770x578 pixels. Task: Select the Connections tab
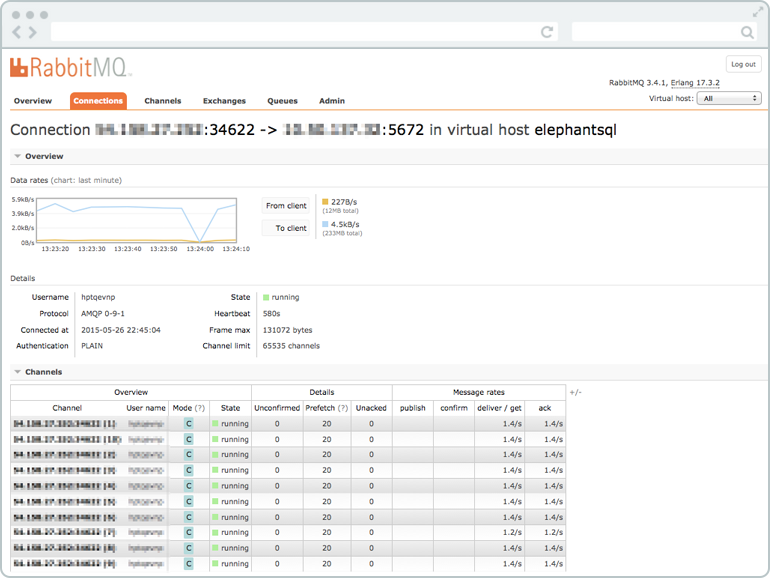(98, 101)
